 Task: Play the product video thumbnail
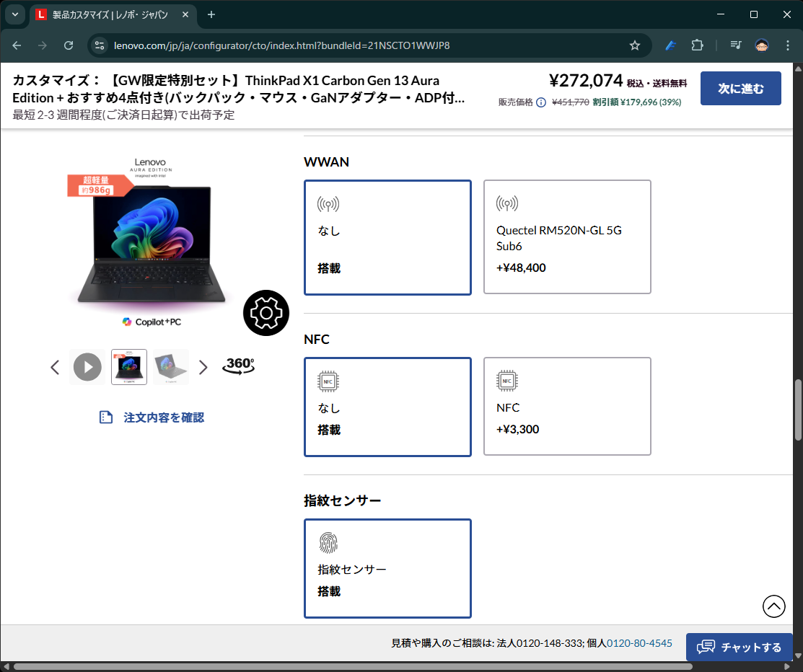[87, 367]
